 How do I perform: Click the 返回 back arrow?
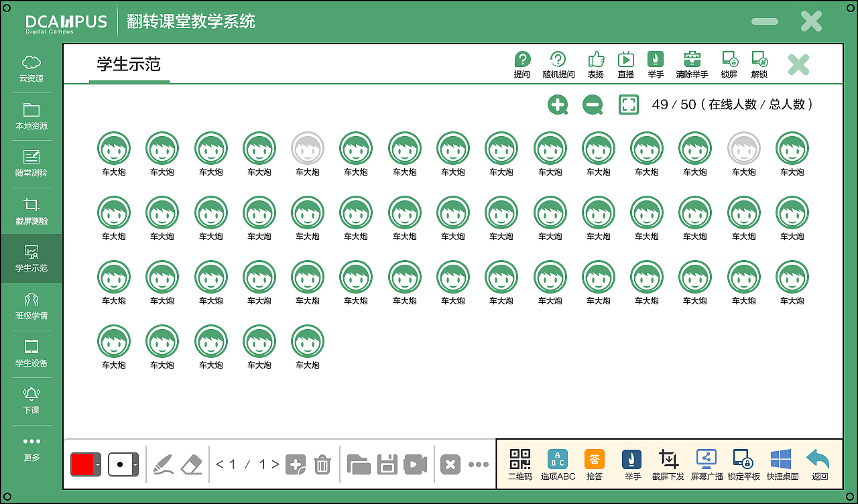[819, 465]
